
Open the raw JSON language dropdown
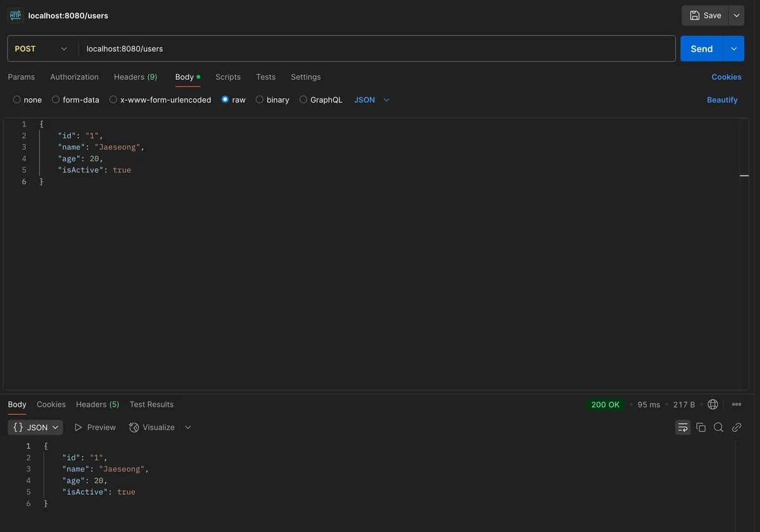372,99
